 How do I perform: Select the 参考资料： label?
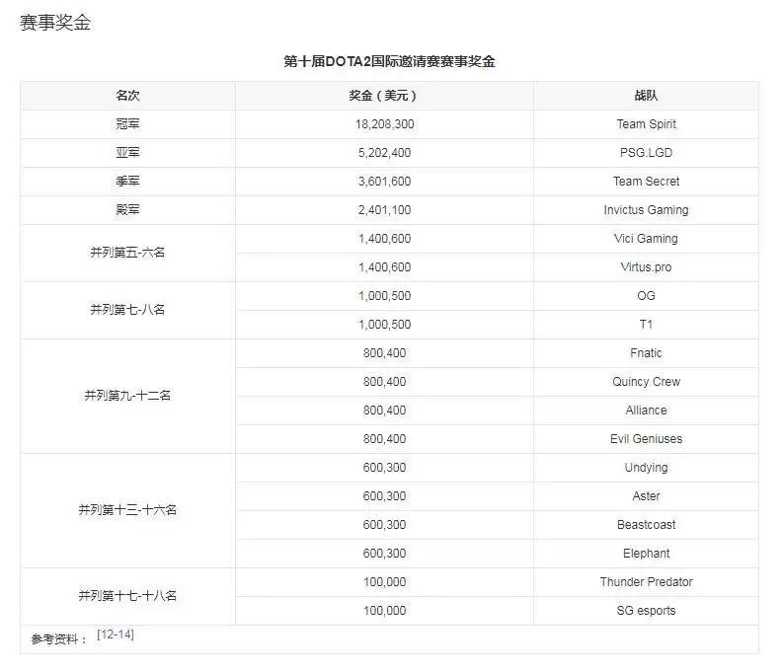[59, 639]
